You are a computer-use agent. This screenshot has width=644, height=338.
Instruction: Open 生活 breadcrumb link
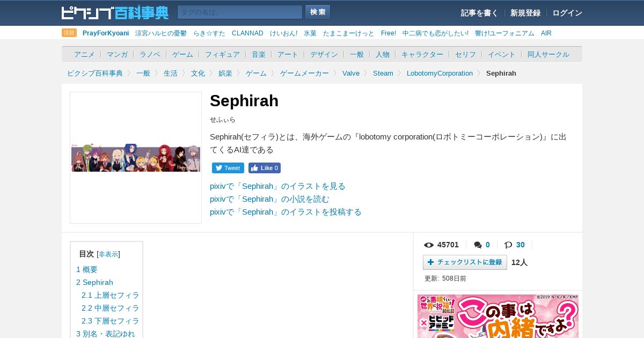171,73
